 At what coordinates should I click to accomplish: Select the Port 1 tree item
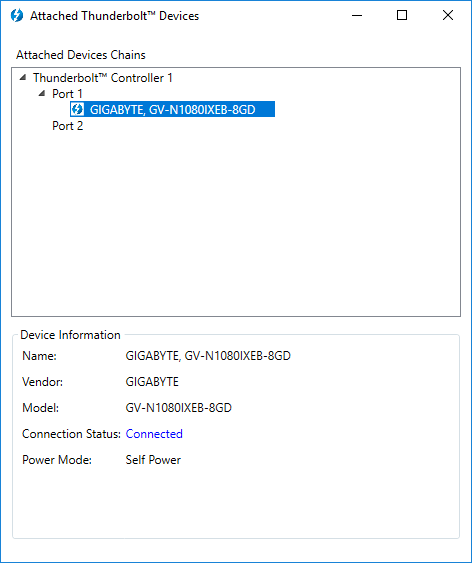(x=67, y=94)
